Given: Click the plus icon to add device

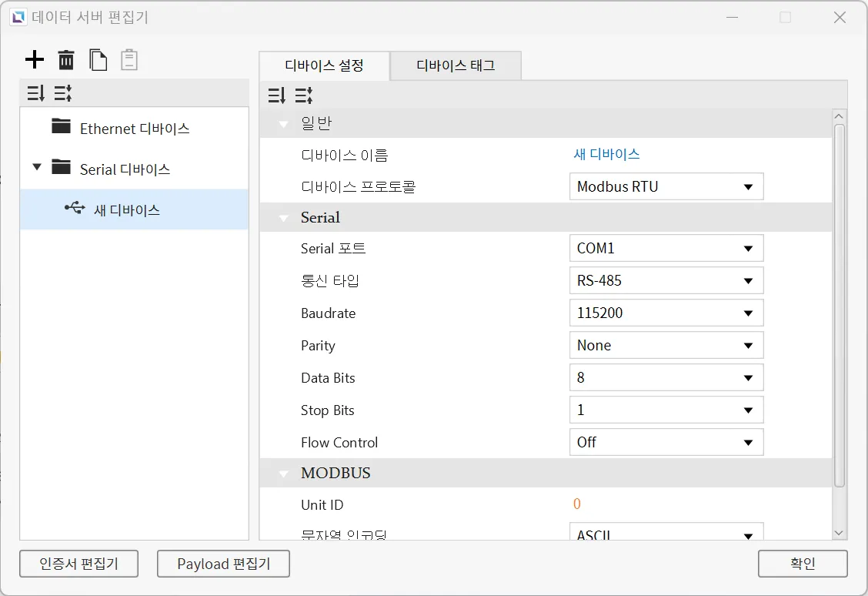Looking at the screenshot, I should tap(35, 60).
